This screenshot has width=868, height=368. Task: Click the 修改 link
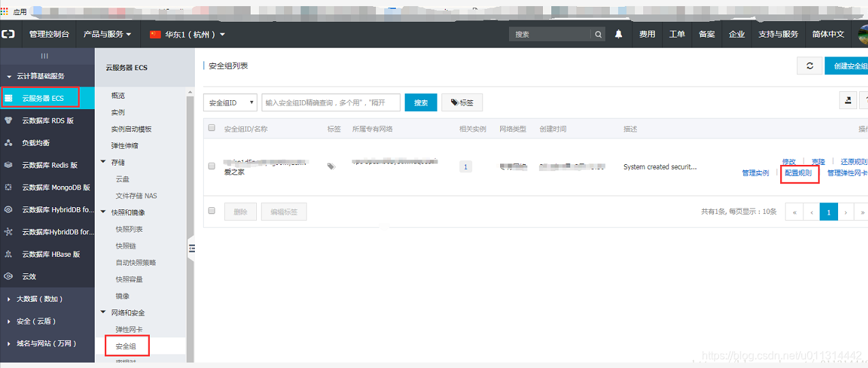[x=789, y=162]
